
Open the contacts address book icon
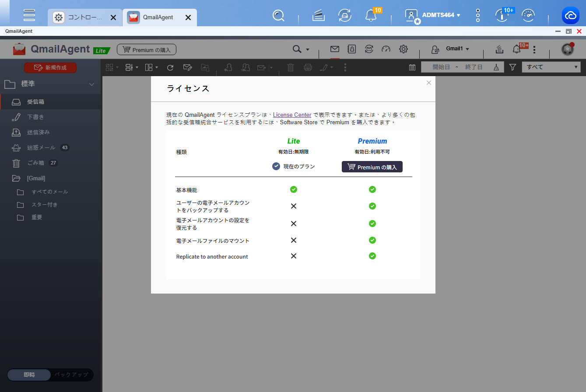[351, 49]
